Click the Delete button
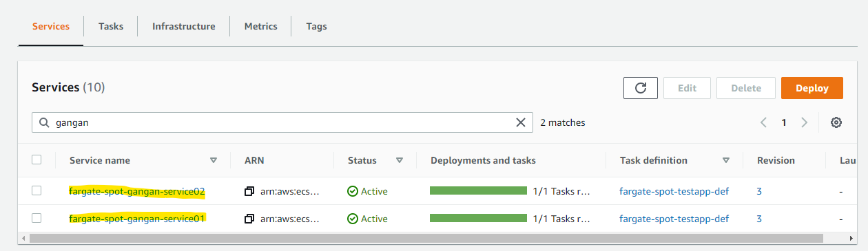 [746, 88]
